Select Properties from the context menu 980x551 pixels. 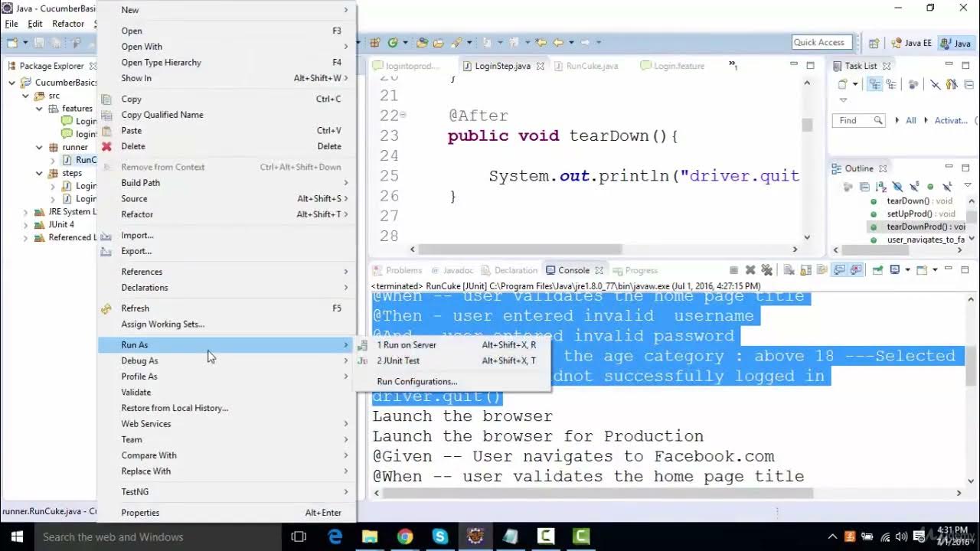(x=227, y=513)
